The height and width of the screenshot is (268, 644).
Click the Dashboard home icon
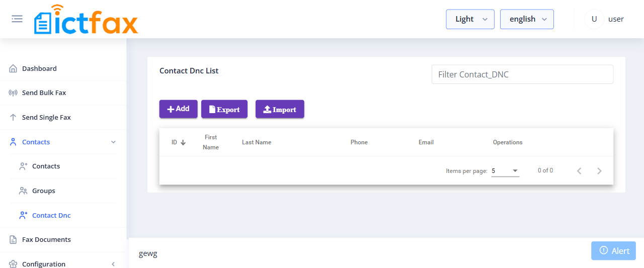tap(14, 68)
